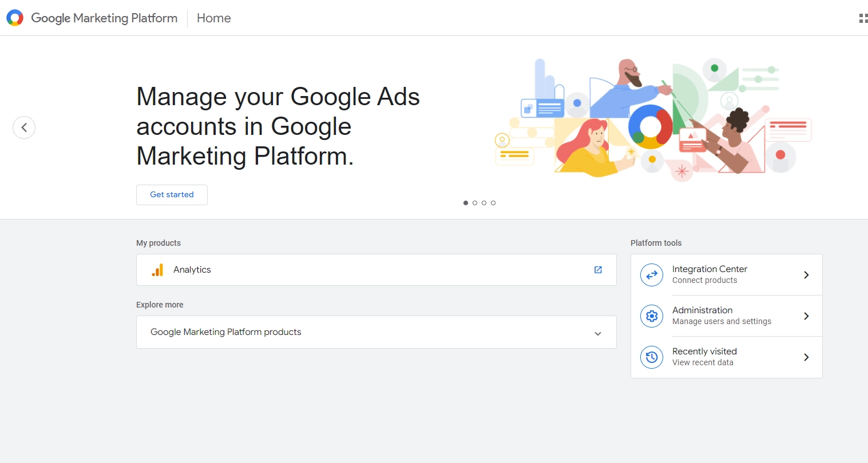The width and height of the screenshot is (868, 463).
Task: Click the Administration title
Action: click(702, 310)
